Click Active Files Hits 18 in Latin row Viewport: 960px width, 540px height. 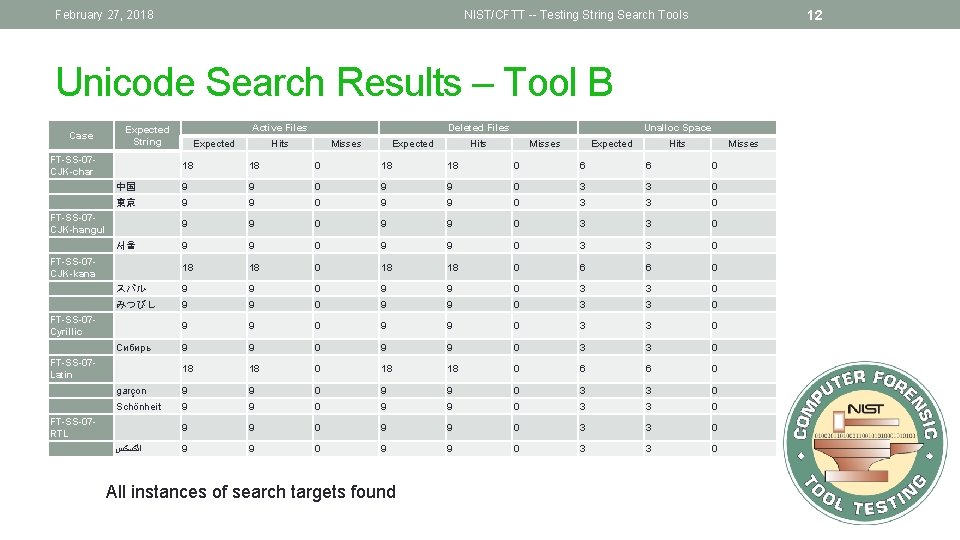pyautogui.click(x=254, y=369)
